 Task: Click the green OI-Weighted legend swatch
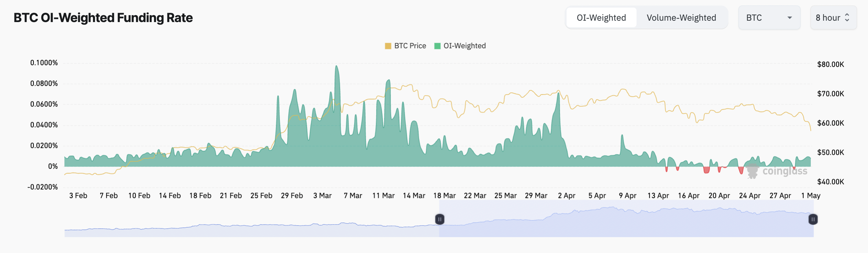(437, 46)
